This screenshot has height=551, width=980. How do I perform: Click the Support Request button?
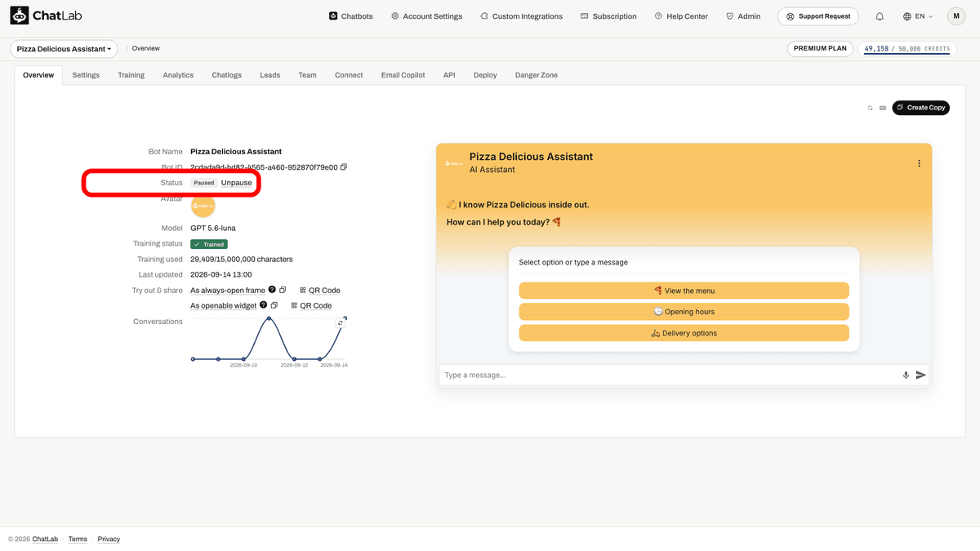[x=819, y=16]
